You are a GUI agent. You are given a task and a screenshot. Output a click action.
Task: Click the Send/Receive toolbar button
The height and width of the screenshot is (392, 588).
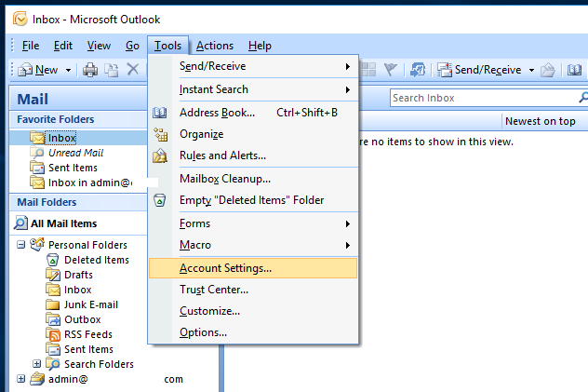tap(480, 70)
